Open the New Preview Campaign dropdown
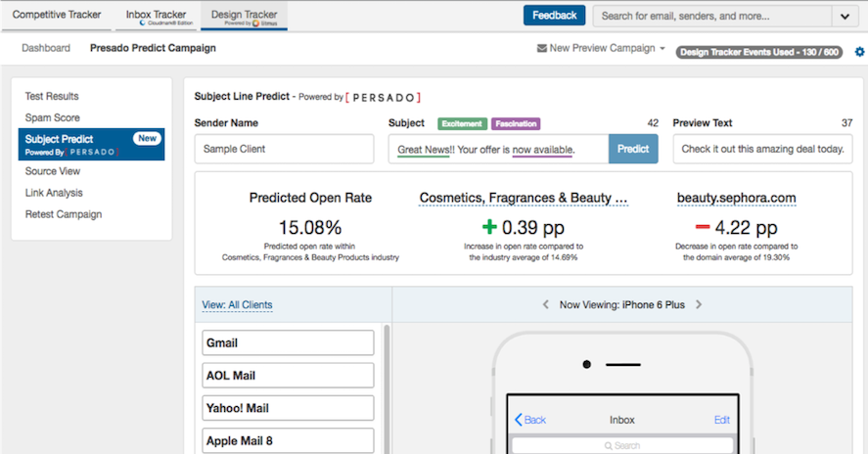This screenshot has width=868, height=454. 602,48
